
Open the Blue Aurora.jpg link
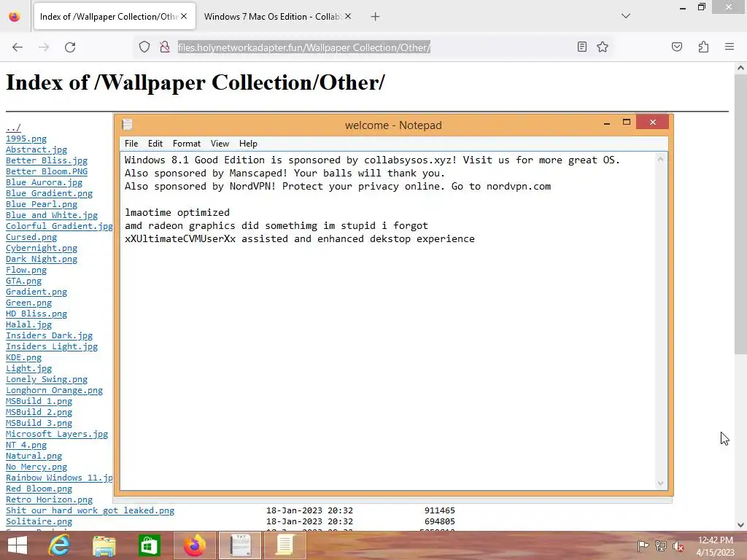pos(44,182)
